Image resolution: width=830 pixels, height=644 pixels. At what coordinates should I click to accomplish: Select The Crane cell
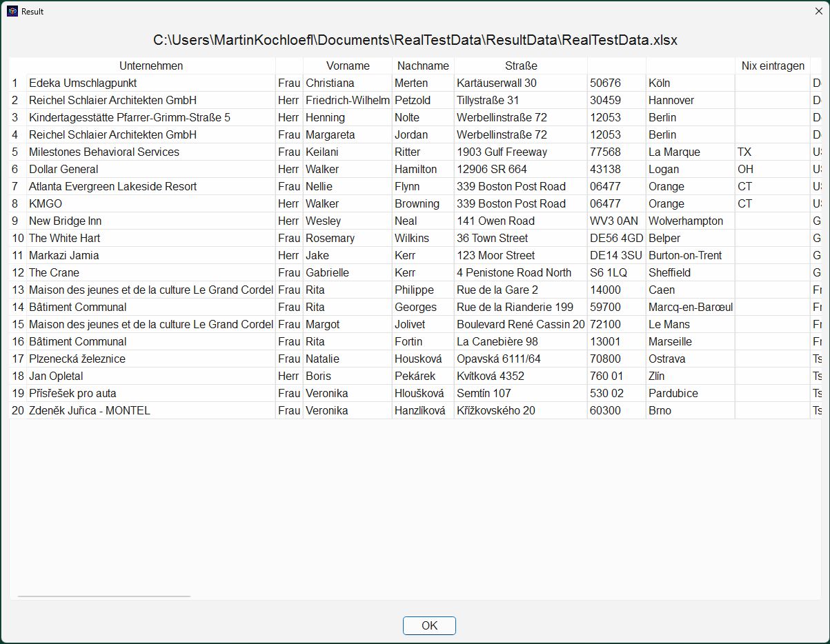(151, 272)
